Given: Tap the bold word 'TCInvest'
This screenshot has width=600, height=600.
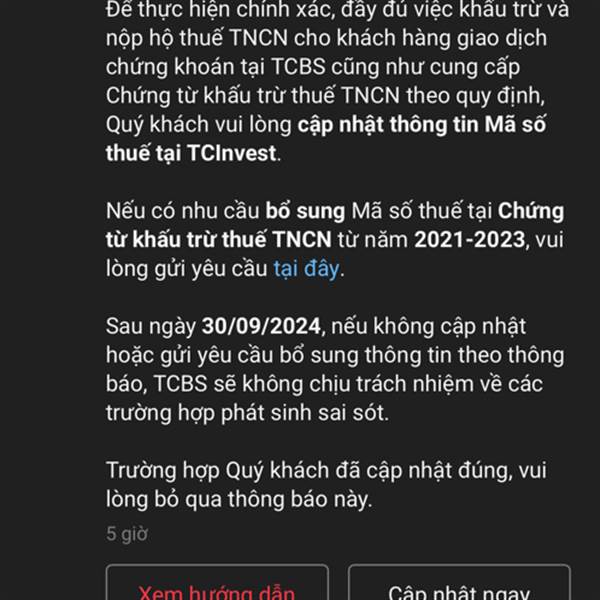Looking at the screenshot, I should [232, 153].
